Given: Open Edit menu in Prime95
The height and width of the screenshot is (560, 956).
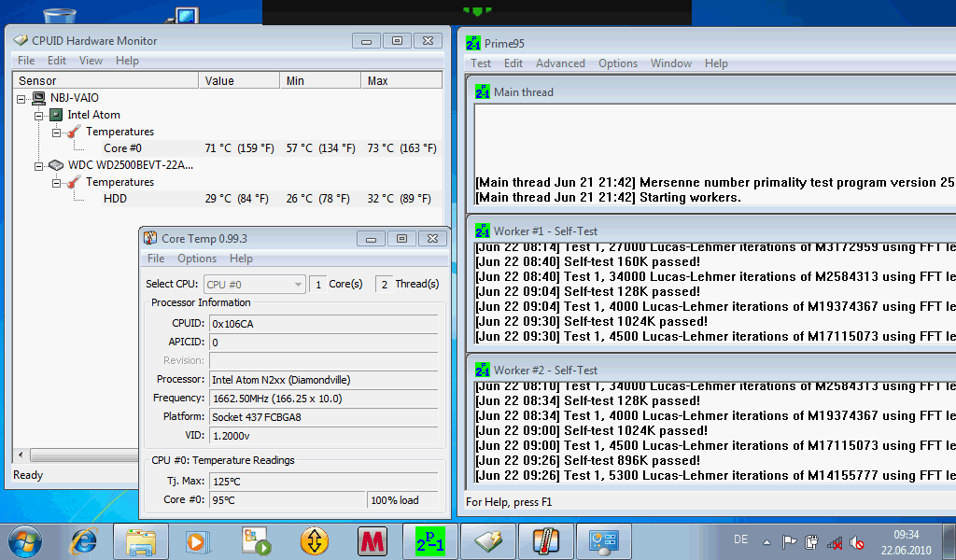Looking at the screenshot, I should tap(513, 63).
